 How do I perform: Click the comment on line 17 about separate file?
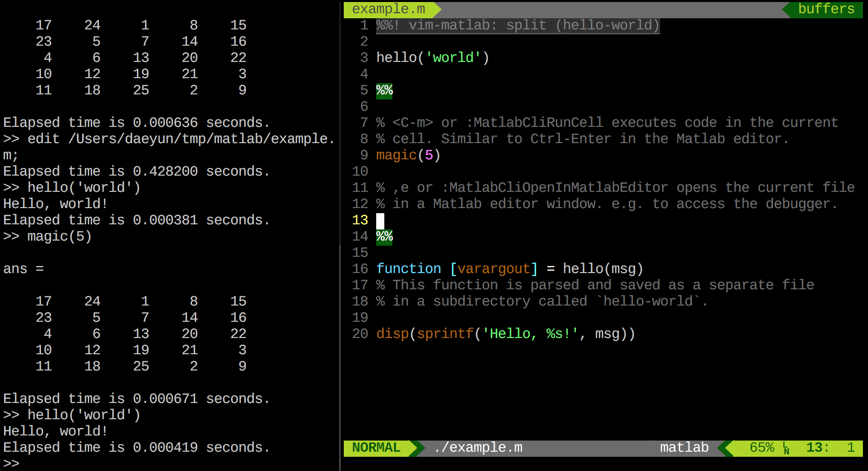595,285
